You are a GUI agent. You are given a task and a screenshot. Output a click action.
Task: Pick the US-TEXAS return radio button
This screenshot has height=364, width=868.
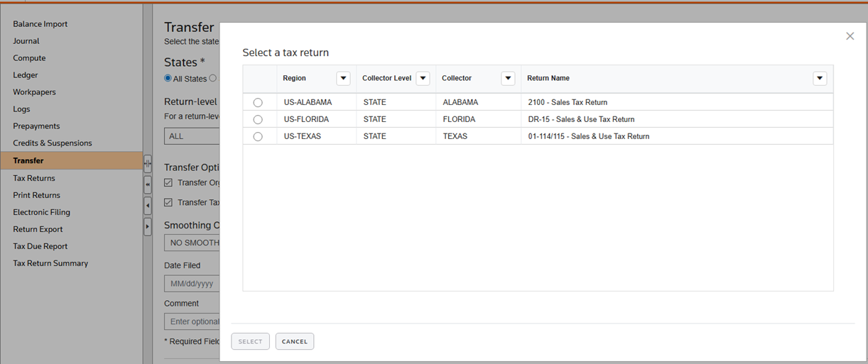pyautogui.click(x=258, y=137)
